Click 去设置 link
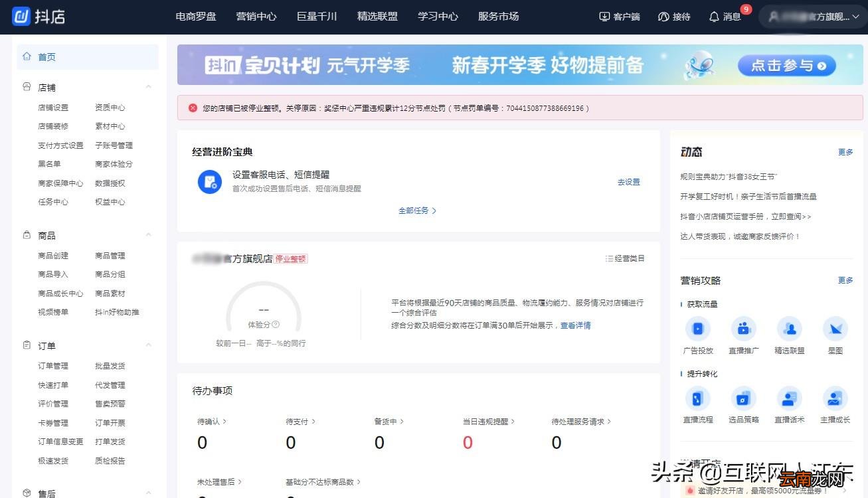 (x=629, y=182)
